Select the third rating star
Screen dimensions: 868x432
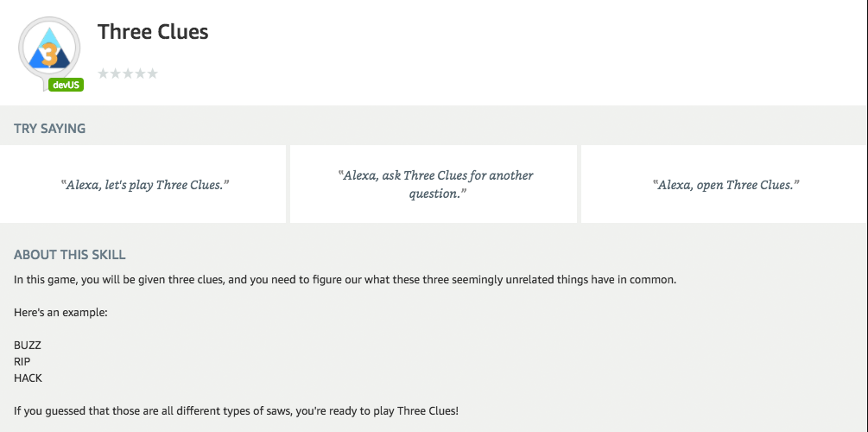(128, 73)
